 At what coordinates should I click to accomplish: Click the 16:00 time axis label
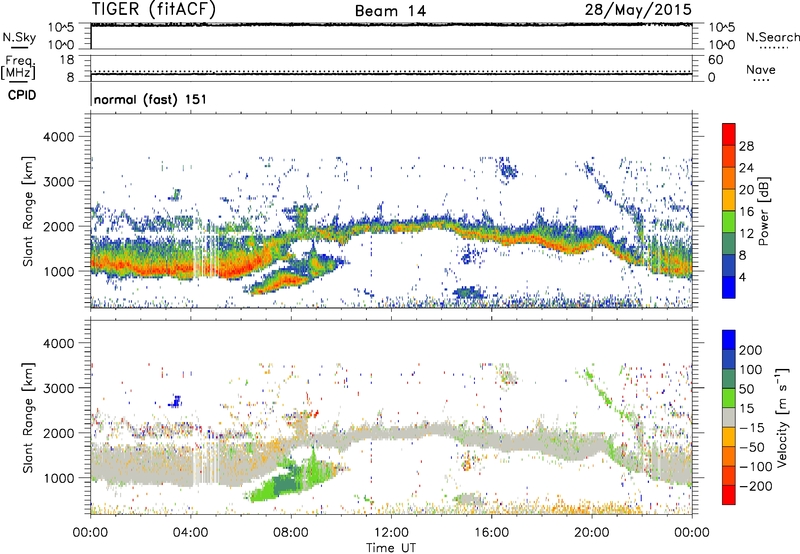coord(491,533)
